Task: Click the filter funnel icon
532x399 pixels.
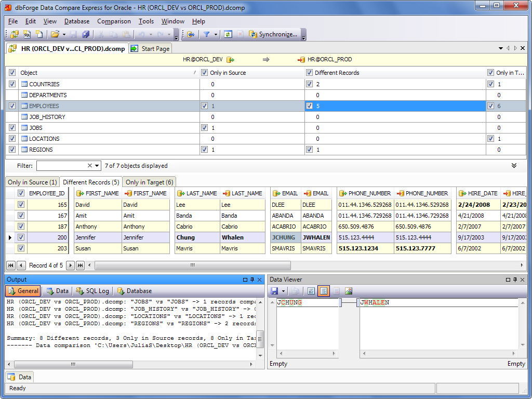Action: pyautogui.click(x=206, y=34)
